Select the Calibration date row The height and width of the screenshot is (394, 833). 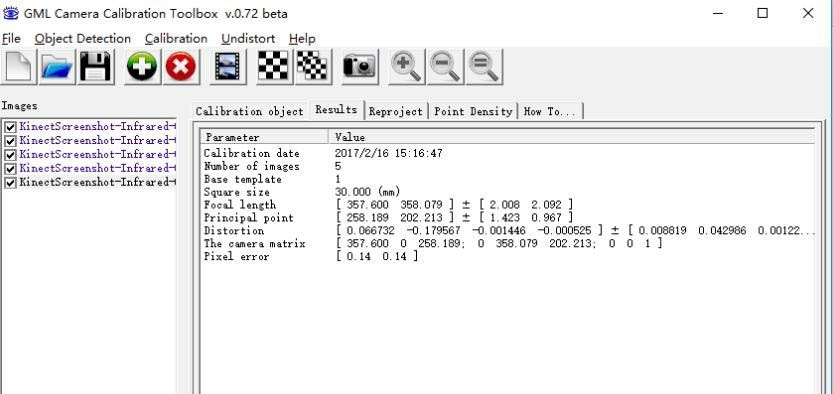[x=508, y=153]
